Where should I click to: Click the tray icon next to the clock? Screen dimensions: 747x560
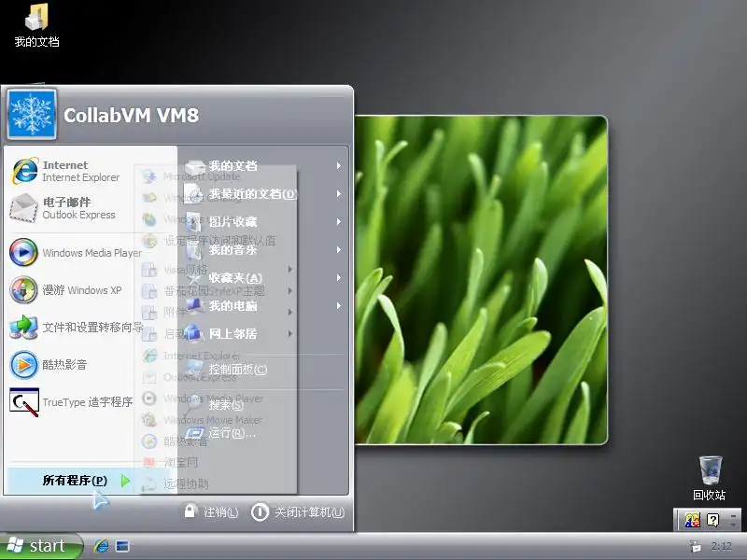[696, 546]
